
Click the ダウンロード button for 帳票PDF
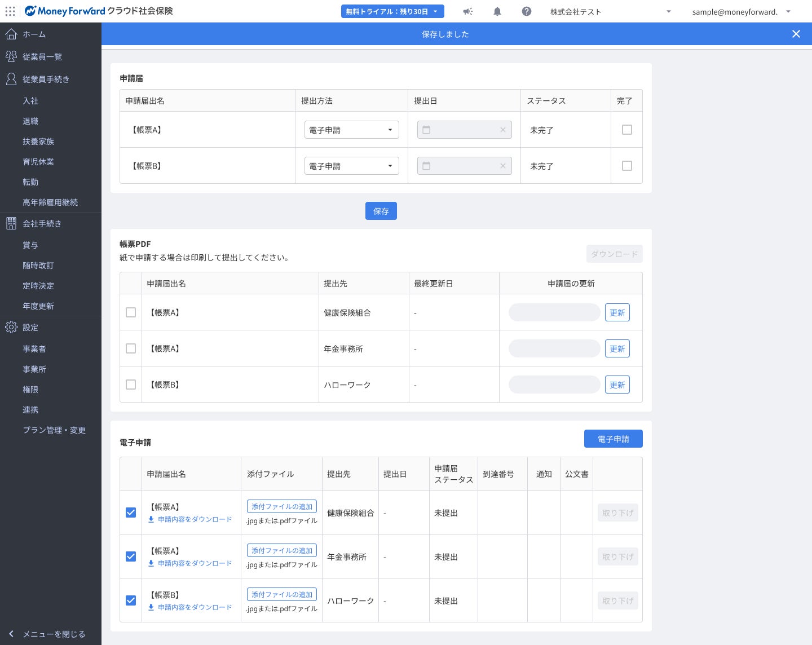[x=615, y=254]
